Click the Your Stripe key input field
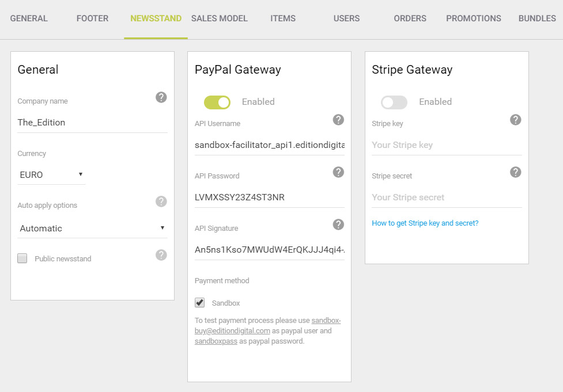 pyautogui.click(x=447, y=145)
